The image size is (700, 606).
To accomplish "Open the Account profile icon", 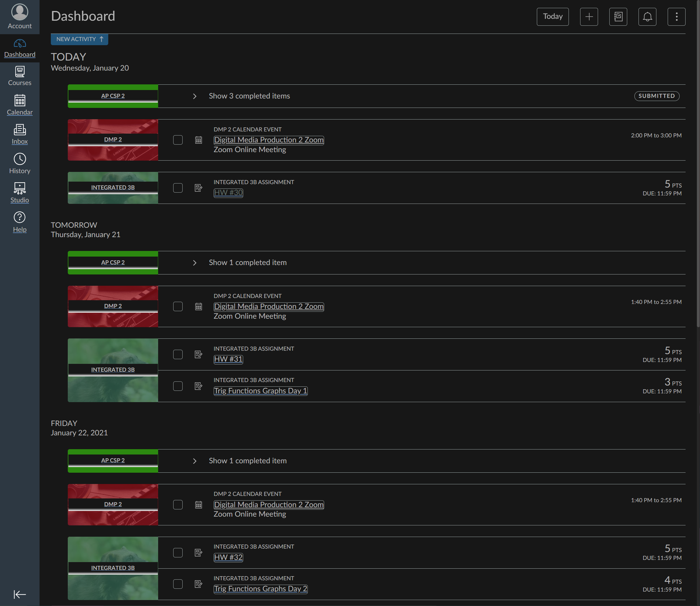I will 20,12.
